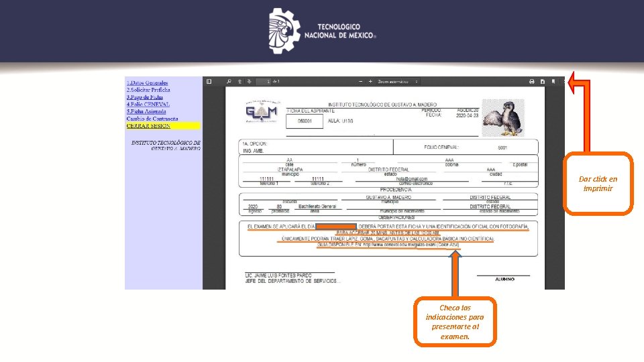
Task: Click the bookmark current view icon
Action: click(x=553, y=82)
